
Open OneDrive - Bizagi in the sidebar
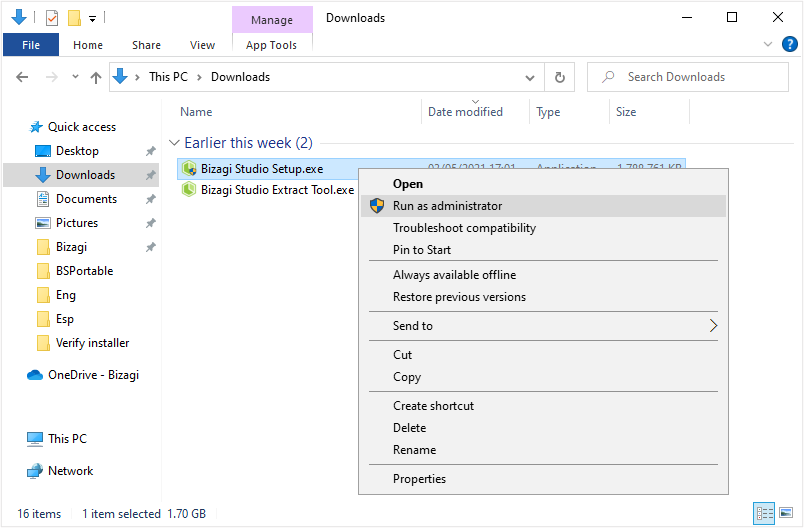pos(93,375)
